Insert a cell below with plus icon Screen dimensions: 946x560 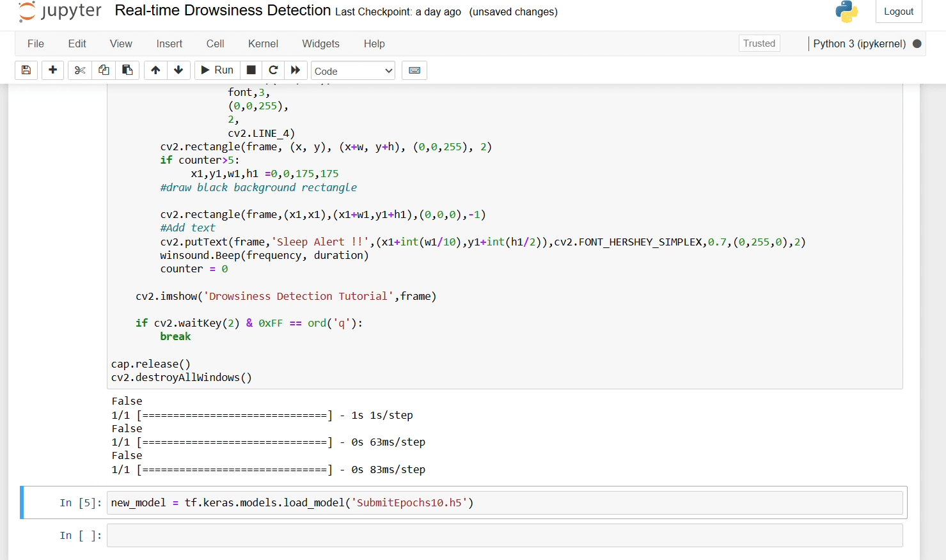[x=53, y=70]
